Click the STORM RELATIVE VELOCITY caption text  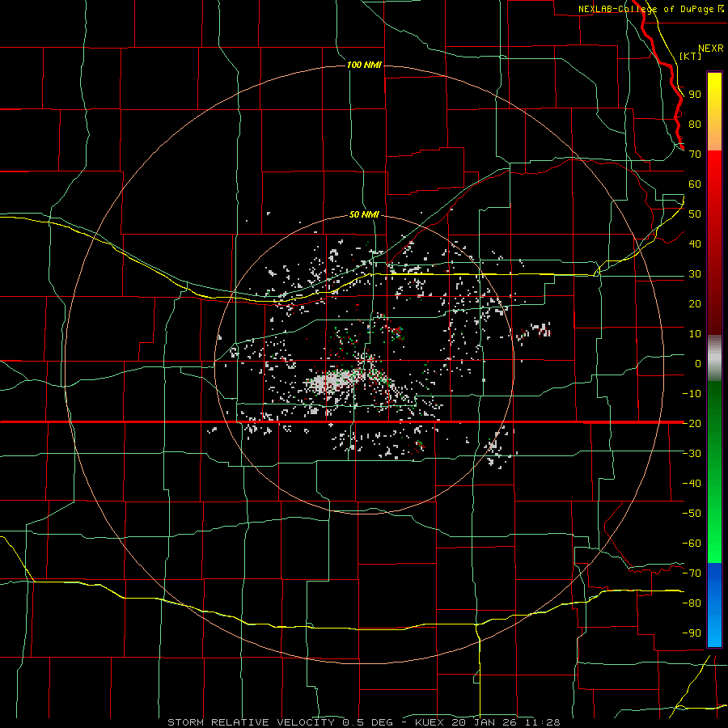(x=251, y=722)
